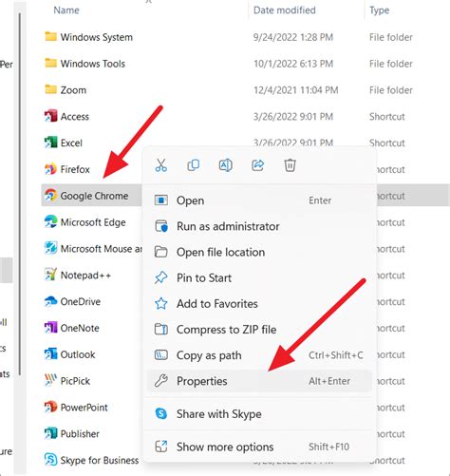Click the PowerPoint shortcut icon
450x476 pixels.
point(50,407)
